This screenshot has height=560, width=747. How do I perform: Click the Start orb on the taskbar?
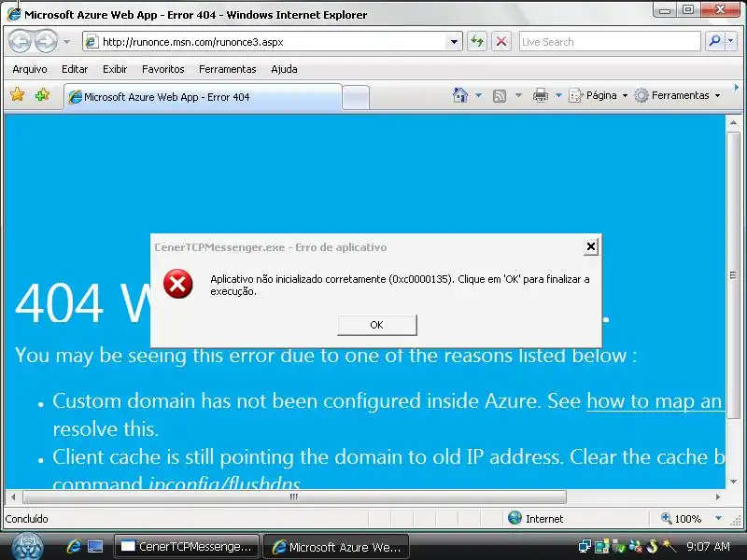click(x=28, y=546)
